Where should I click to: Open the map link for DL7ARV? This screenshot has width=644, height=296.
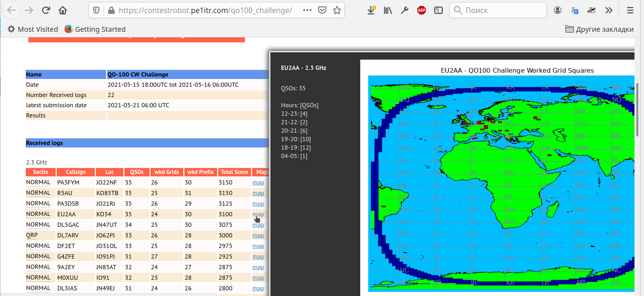coord(258,236)
